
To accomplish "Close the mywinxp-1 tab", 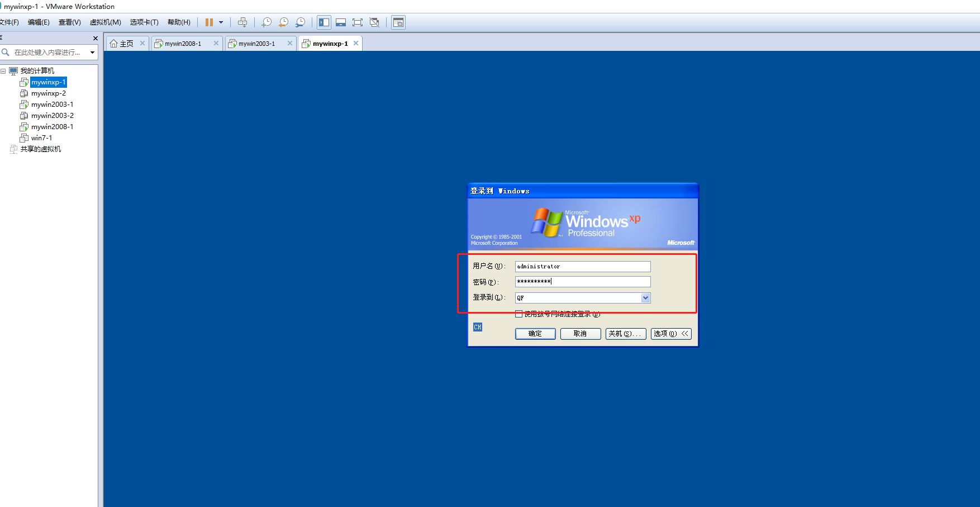I will 356,43.
